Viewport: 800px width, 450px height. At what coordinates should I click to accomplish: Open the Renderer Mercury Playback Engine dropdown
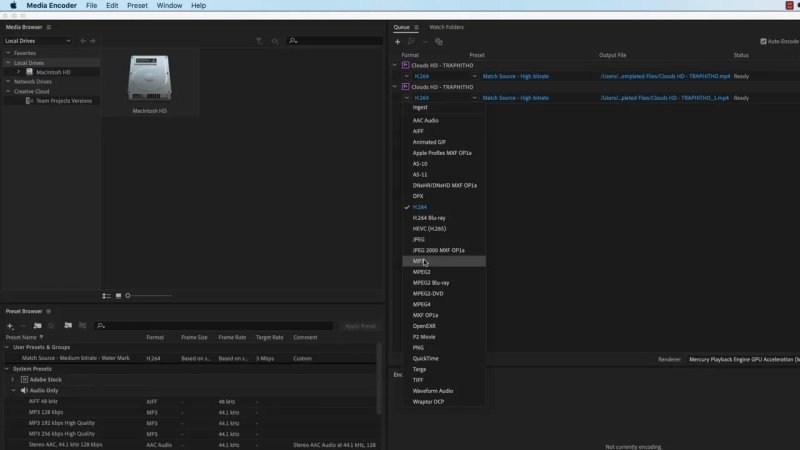[x=743, y=360]
